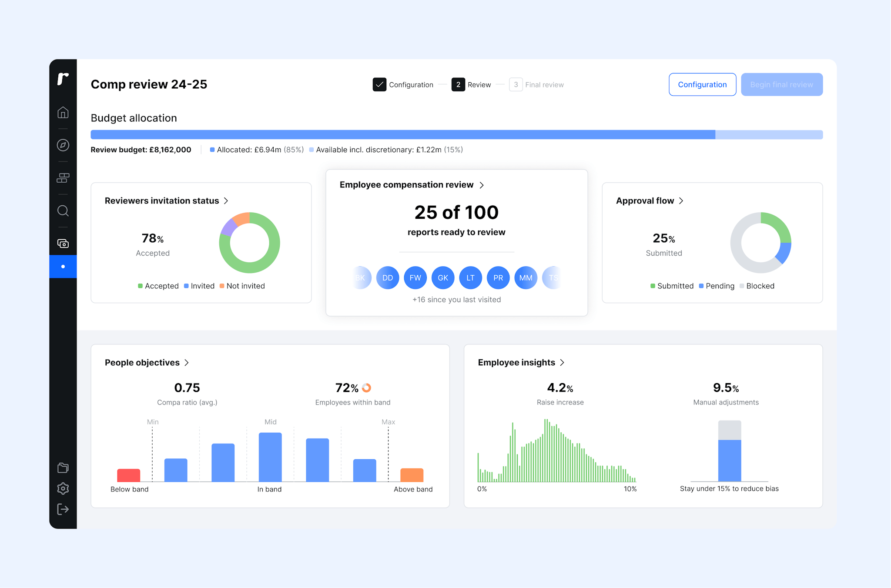The width and height of the screenshot is (891, 588).
Task: Expand Employee compensation review chevron
Action: click(482, 185)
